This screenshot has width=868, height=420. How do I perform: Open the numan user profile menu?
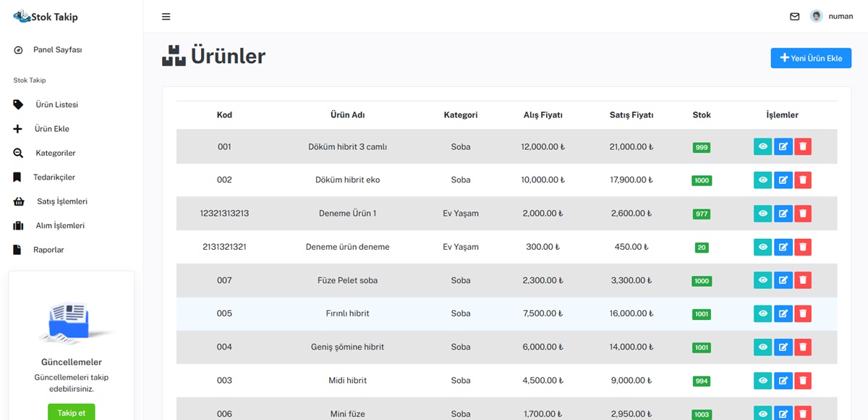tap(832, 17)
